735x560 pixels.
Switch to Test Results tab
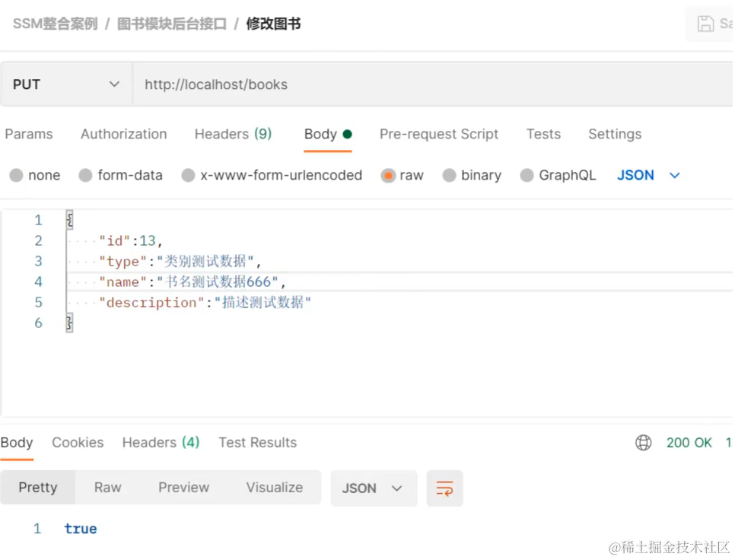tap(257, 442)
